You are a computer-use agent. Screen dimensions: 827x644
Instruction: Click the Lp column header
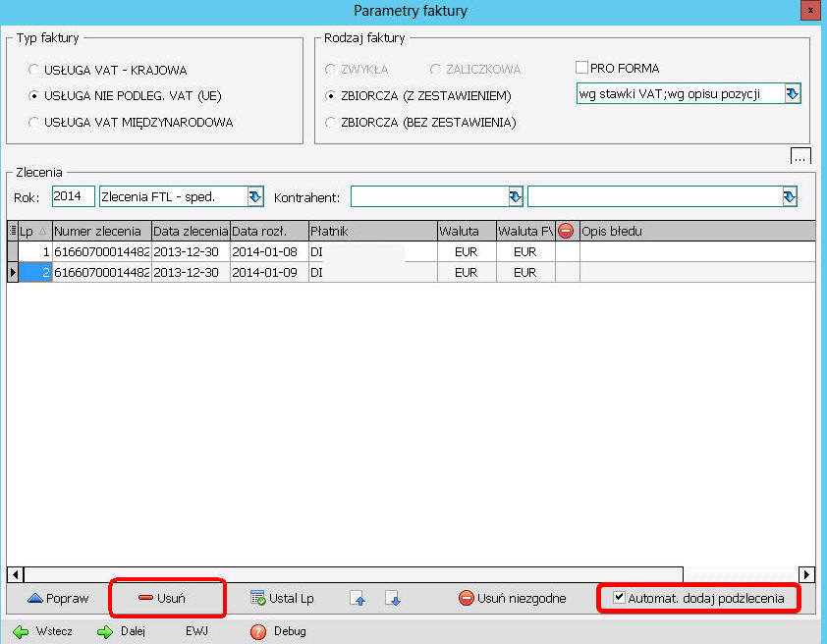click(x=34, y=231)
